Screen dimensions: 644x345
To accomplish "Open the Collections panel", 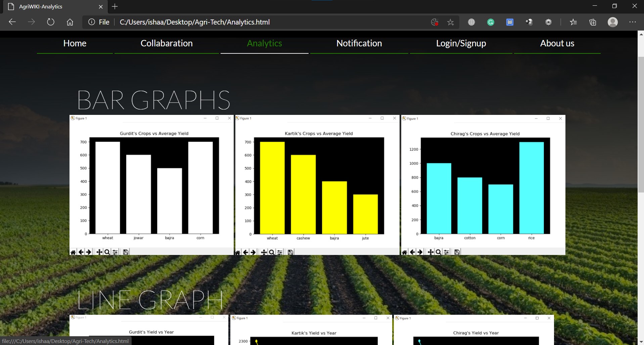I will (593, 22).
